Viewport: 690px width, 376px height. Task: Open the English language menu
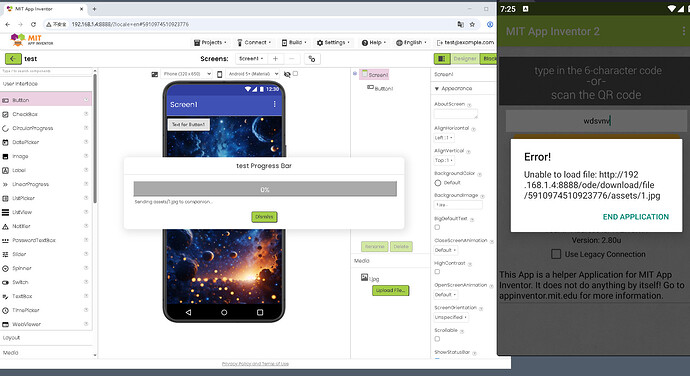coord(411,42)
